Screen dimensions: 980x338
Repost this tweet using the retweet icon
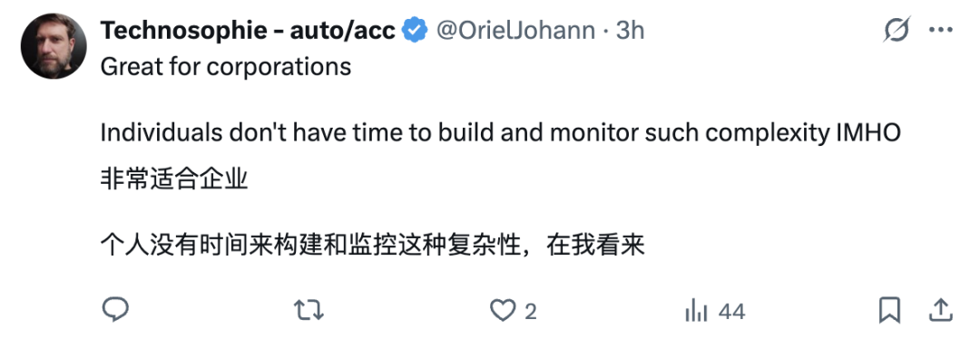(x=309, y=310)
